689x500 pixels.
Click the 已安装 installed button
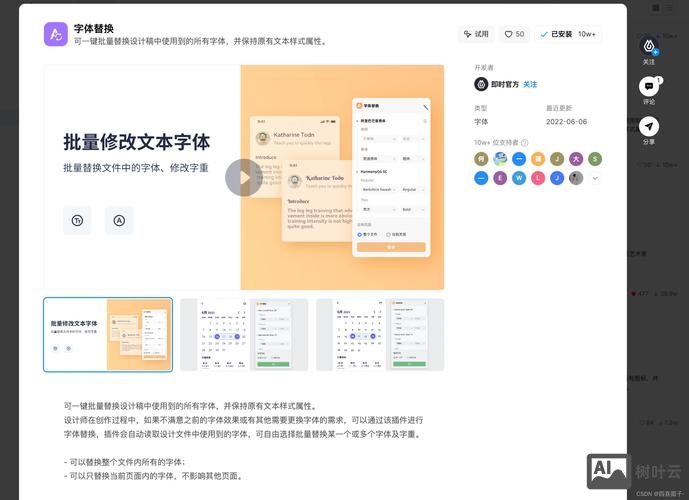coord(568,34)
